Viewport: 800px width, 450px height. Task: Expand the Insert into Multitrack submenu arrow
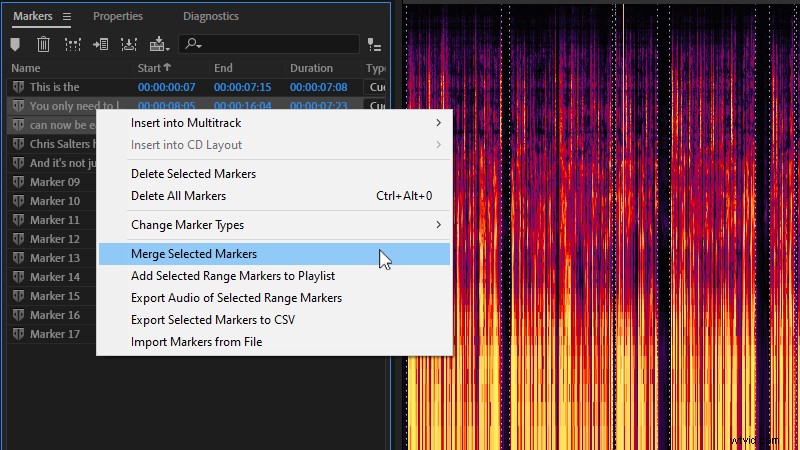click(438, 123)
